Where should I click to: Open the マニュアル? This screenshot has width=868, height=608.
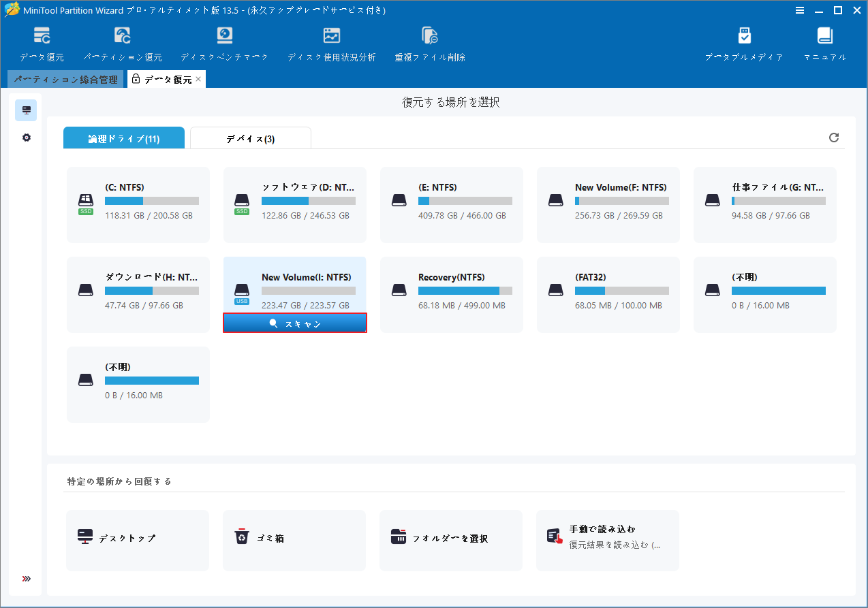[824, 43]
